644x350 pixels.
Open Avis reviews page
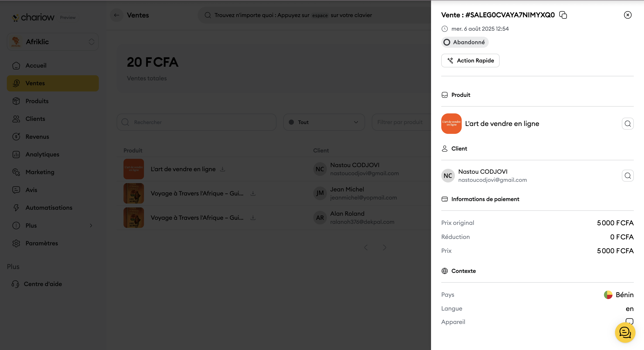(53, 190)
